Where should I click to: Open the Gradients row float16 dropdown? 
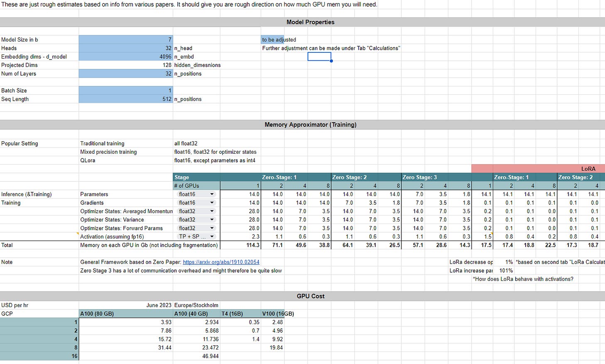(x=197, y=203)
